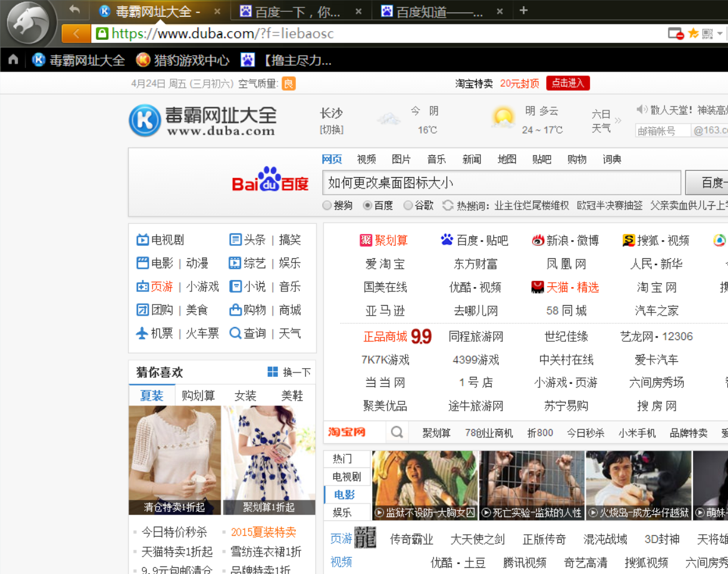This screenshot has height=574, width=728.
Task: Open 电视剧 category with TV icon
Action: pyautogui.click(x=160, y=240)
